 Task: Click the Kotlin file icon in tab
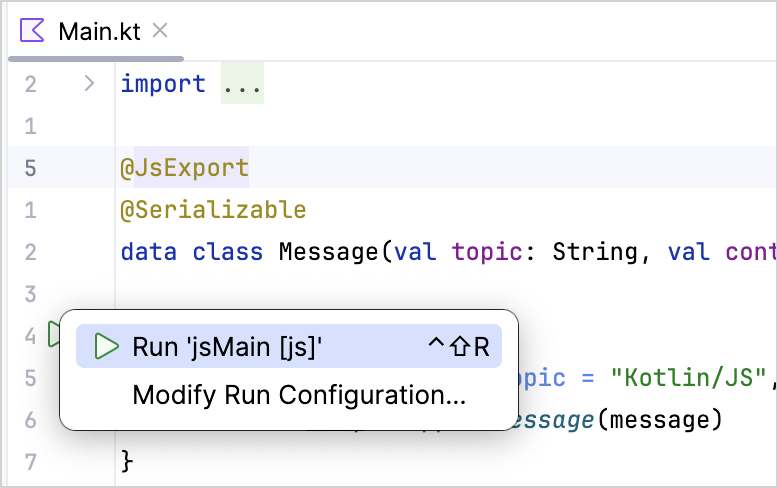[x=33, y=30]
